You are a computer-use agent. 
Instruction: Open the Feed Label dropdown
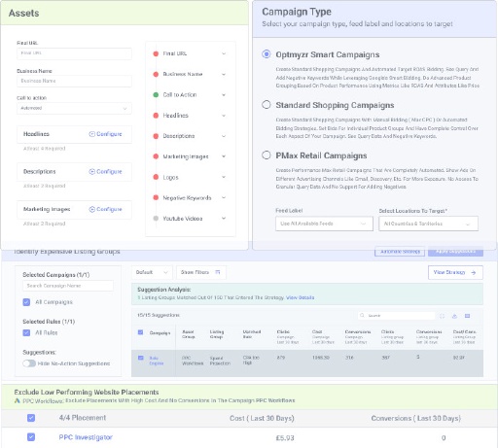click(324, 224)
